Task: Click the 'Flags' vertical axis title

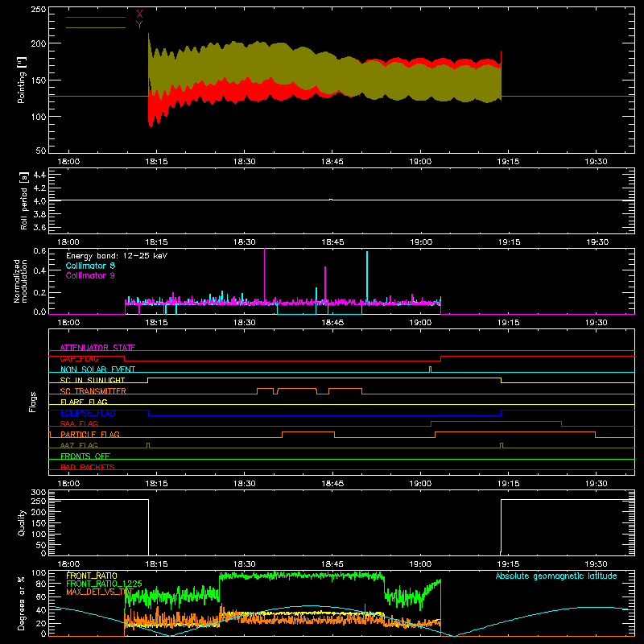Action: (x=33, y=402)
